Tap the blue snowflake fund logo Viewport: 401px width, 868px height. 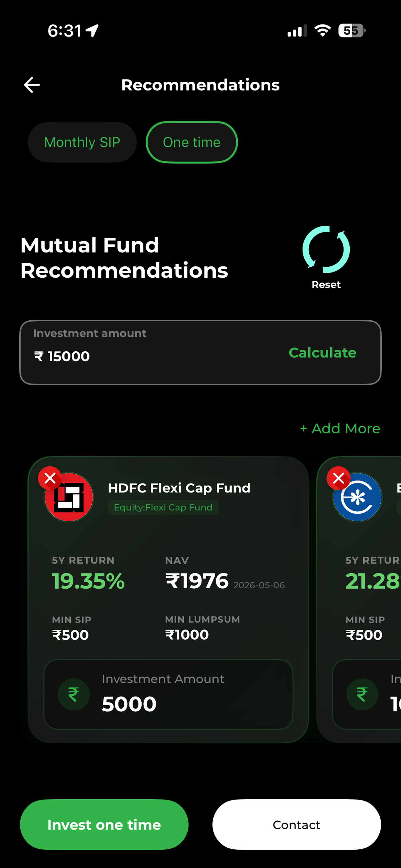[357, 497]
